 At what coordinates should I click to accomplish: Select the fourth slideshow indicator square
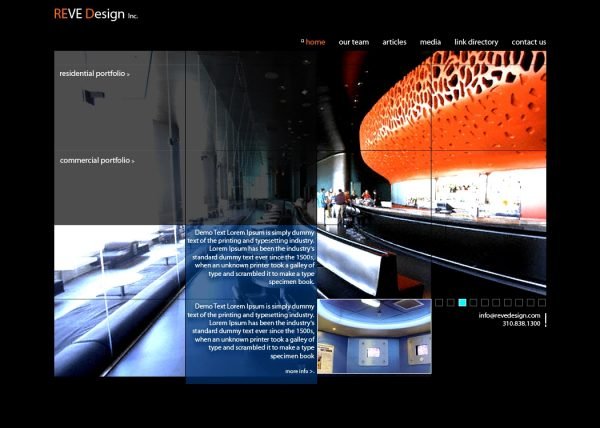point(473,303)
